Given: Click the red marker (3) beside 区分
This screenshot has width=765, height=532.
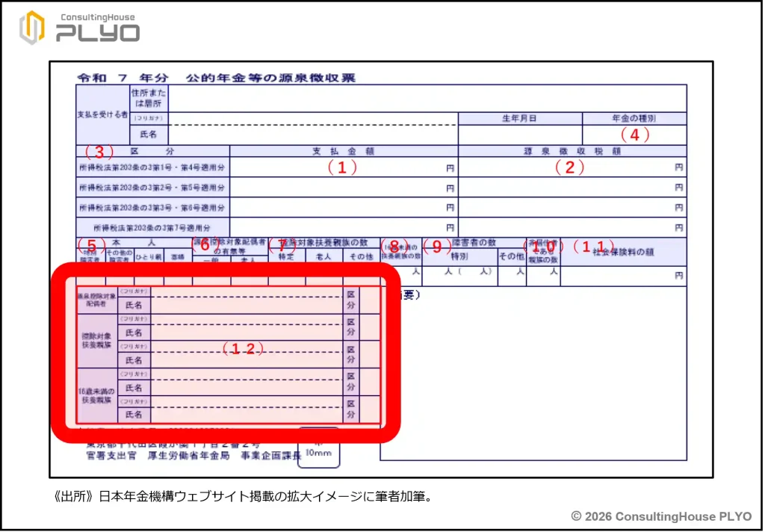Looking at the screenshot, I should (x=98, y=152).
